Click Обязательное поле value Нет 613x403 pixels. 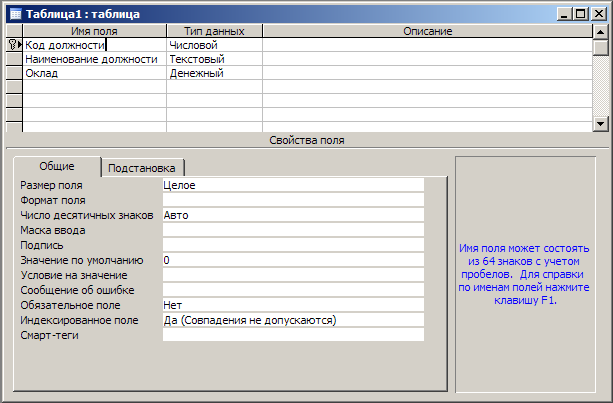pyautogui.click(x=293, y=305)
